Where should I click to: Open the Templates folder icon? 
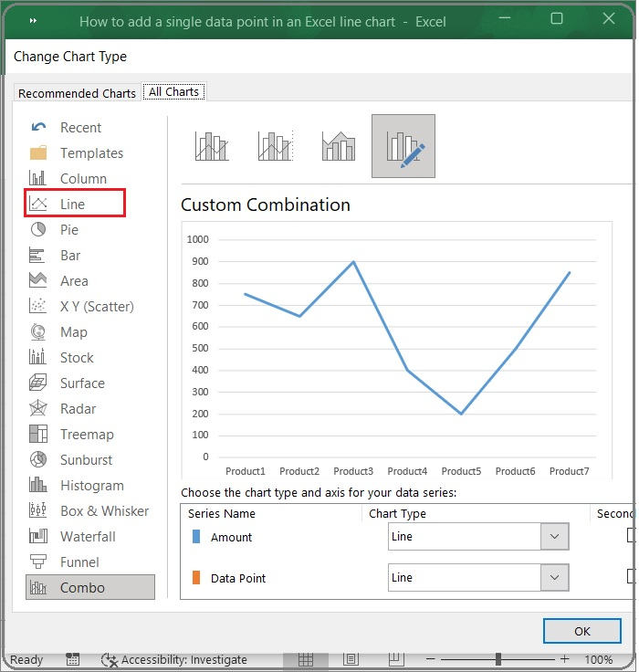(x=38, y=152)
